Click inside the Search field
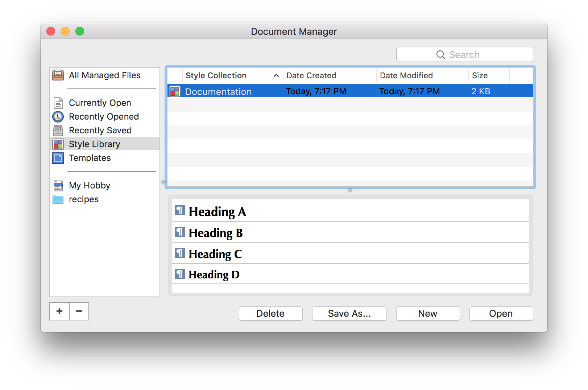 (x=465, y=54)
